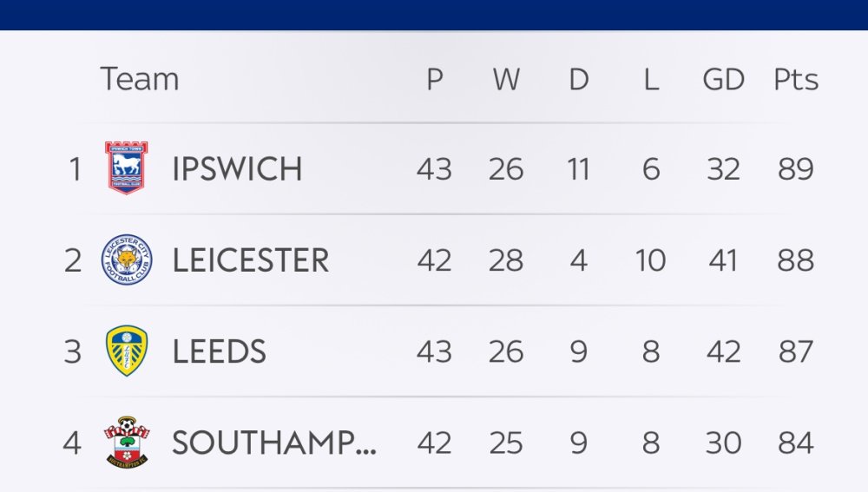This screenshot has width=868, height=492.
Task: Click the P (played) column header
Action: [x=434, y=80]
